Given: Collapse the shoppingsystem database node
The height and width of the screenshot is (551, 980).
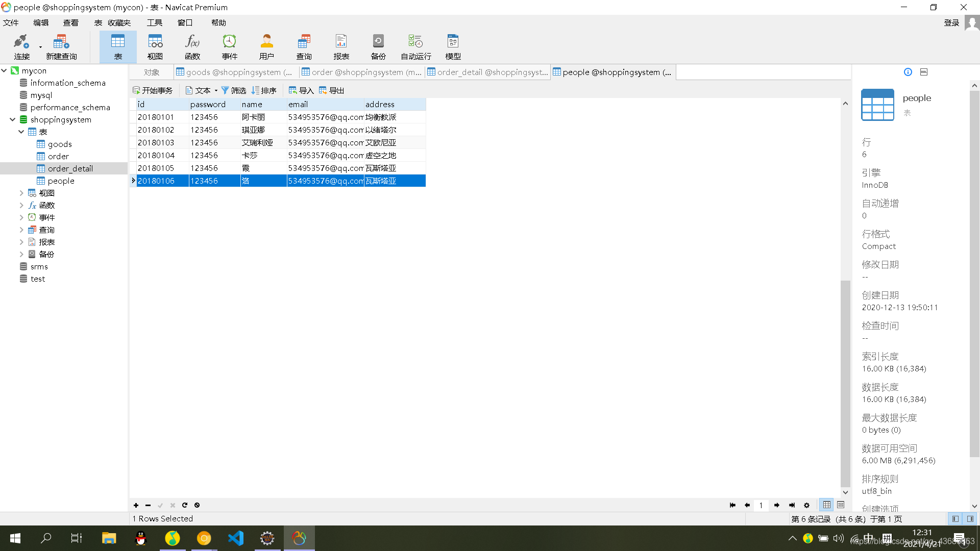Looking at the screenshot, I should click(x=12, y=119).
